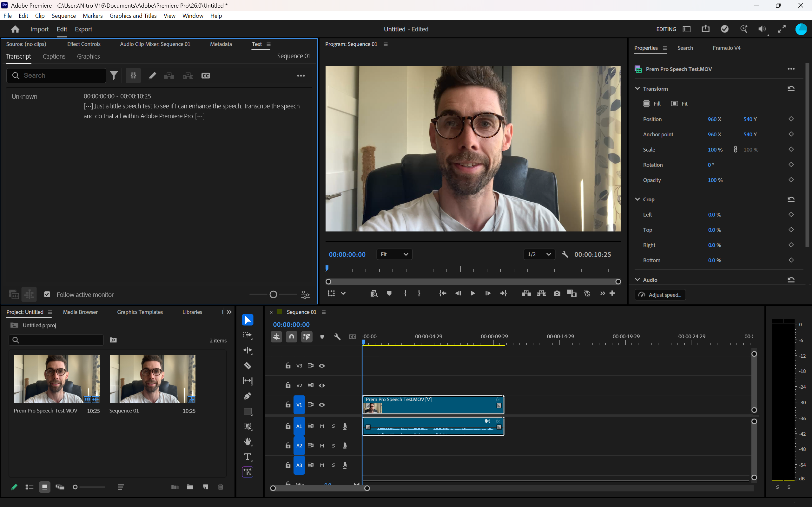
Task: Click the Project panel trash icon
Action: coord(221,487)
